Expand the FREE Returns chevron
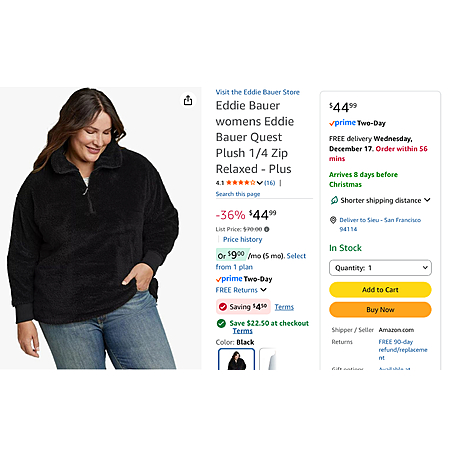Image resolution: width=450 pixels, height=450 pixels. 263,290
